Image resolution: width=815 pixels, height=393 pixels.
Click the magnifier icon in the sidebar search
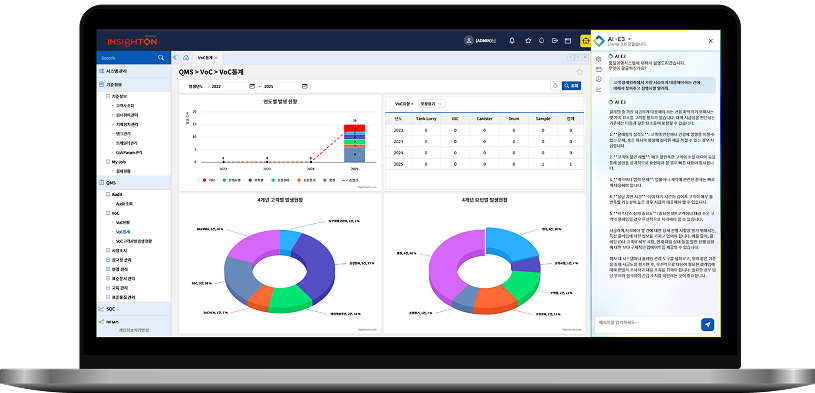[x=161, y=58]
